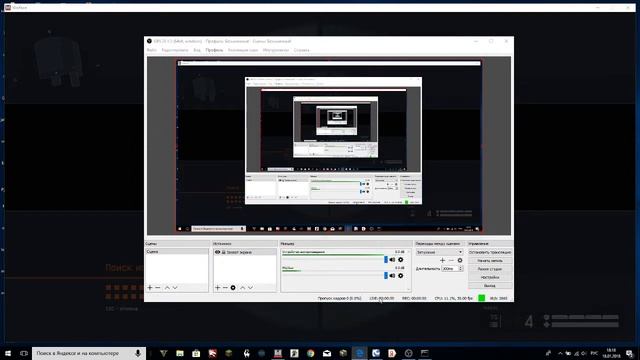Move the scene down with the Scenes down arrow
This screenshot has width=640, height=360.
pyautogui.click(x=175, y=288)
